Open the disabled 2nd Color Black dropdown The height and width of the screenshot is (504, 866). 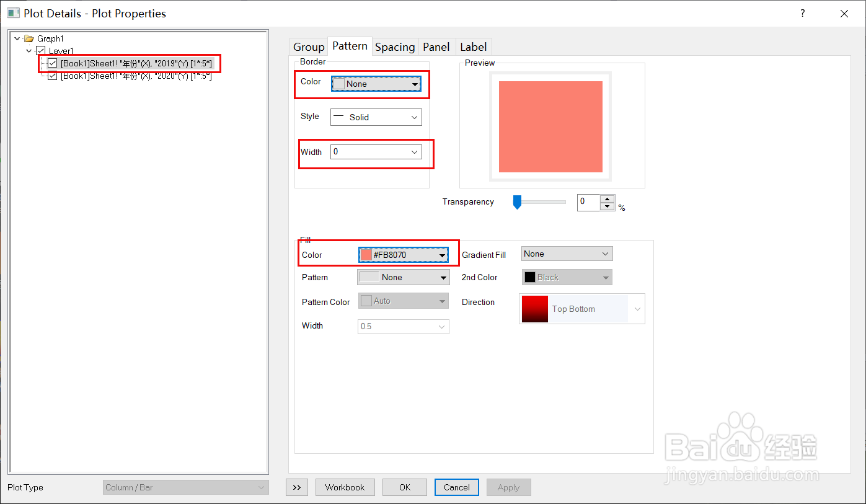pos(567,277)
